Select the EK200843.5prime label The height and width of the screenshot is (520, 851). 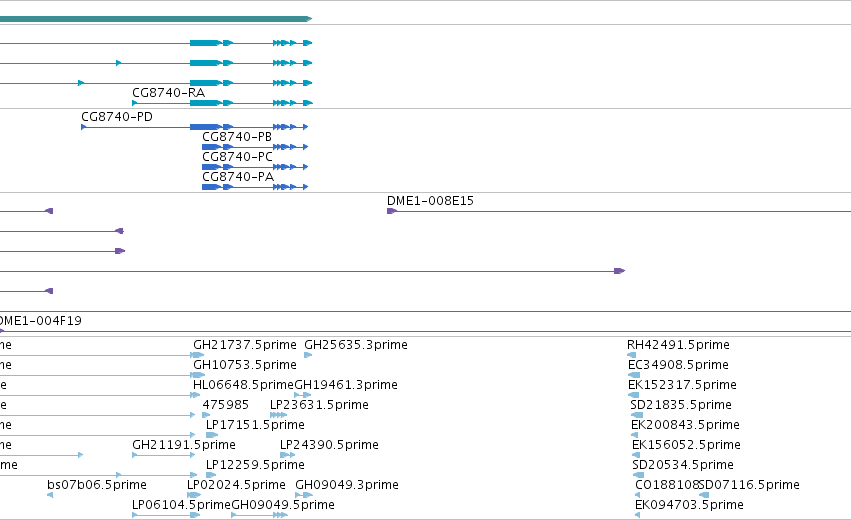pos(685,425)
